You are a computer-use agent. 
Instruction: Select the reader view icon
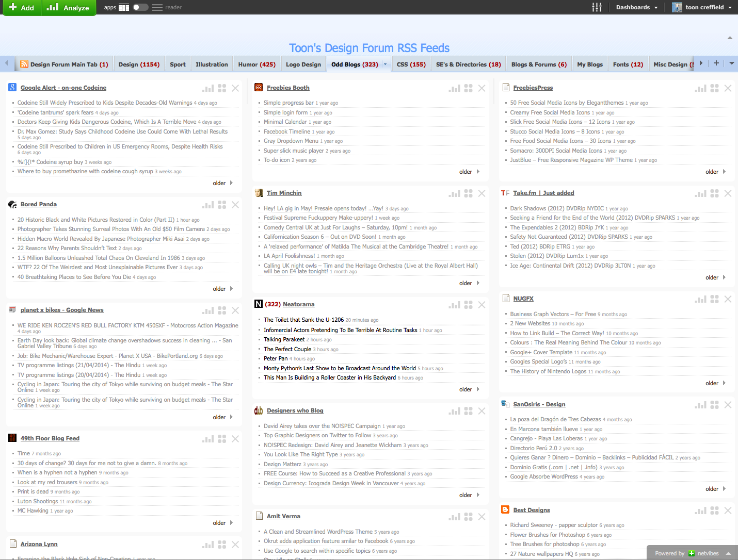tap(157, 7)
